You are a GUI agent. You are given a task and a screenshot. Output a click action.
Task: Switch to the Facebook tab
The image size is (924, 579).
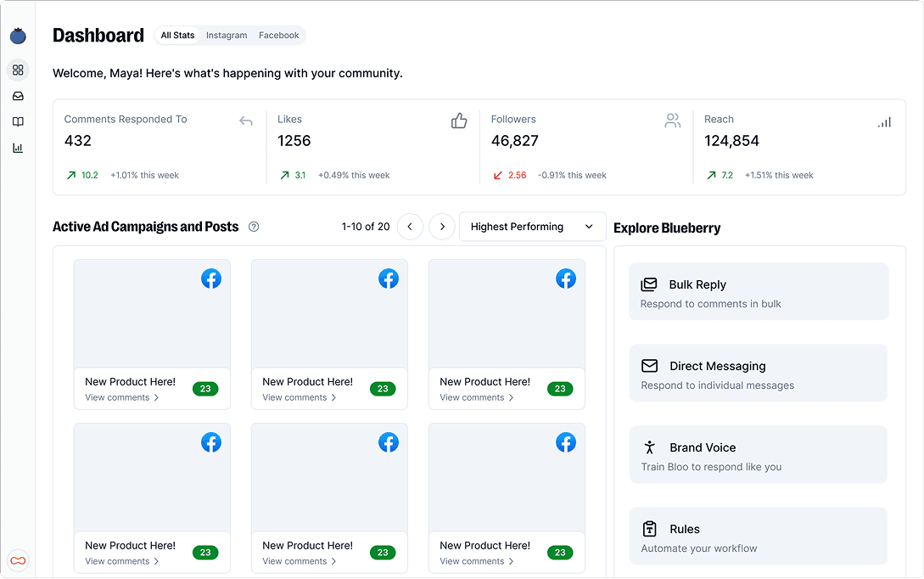pos(278,36)
